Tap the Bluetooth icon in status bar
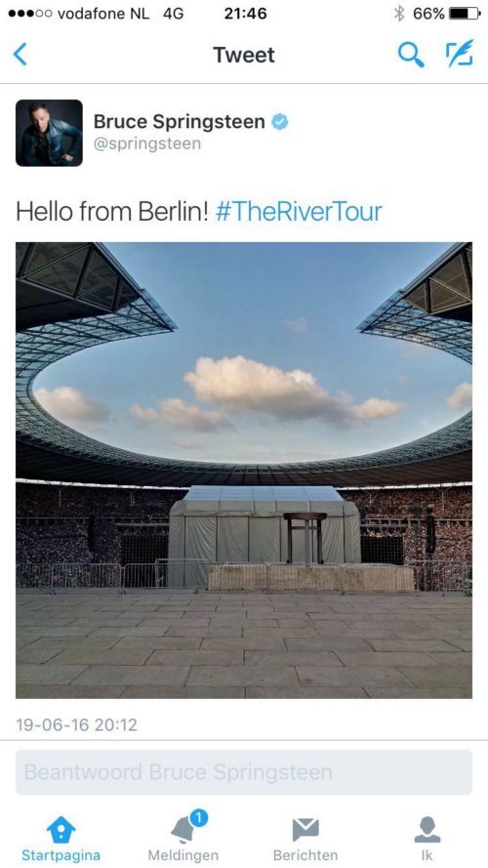 coord(399,14)
